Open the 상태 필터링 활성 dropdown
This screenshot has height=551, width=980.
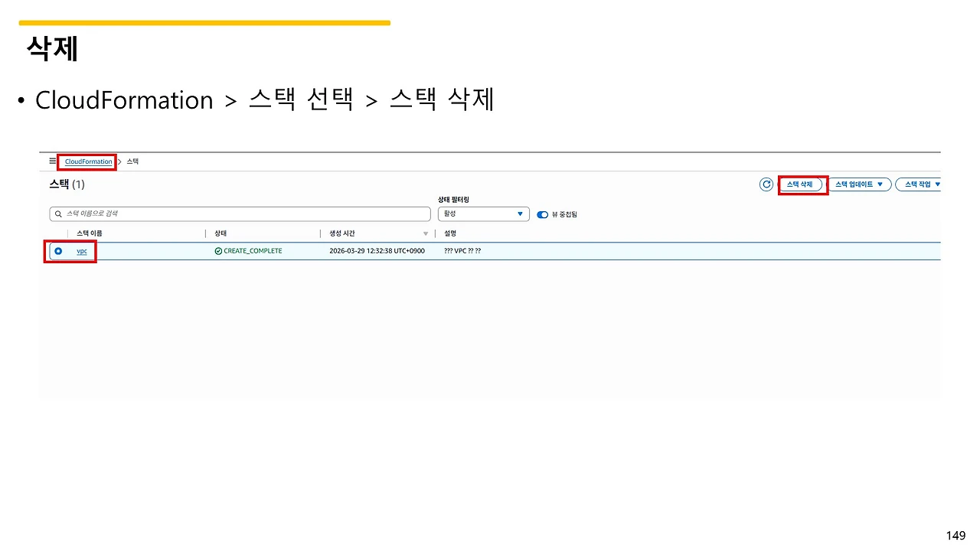coord(483,214)
